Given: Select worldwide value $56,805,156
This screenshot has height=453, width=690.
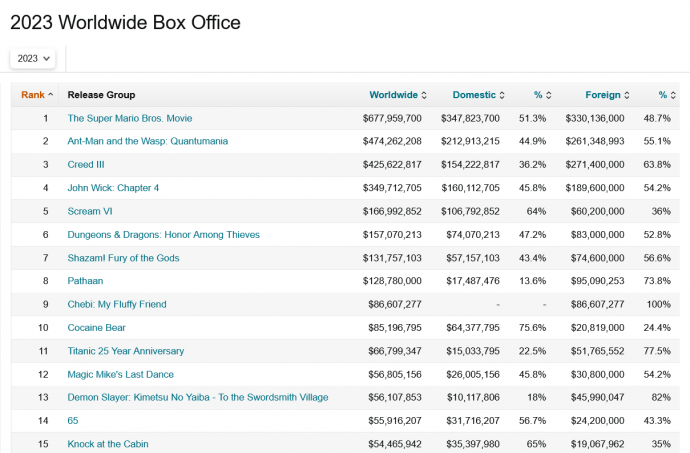Looking at the screenshot, I should pos(395,374).
